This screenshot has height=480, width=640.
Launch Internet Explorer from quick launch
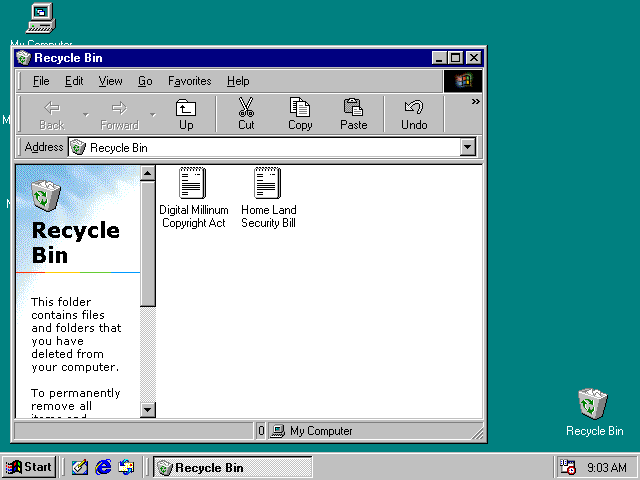(103, 467)
